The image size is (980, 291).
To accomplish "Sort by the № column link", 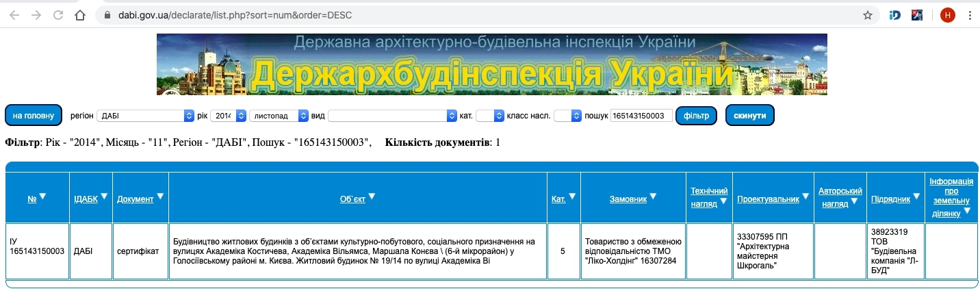I will 31,199.
